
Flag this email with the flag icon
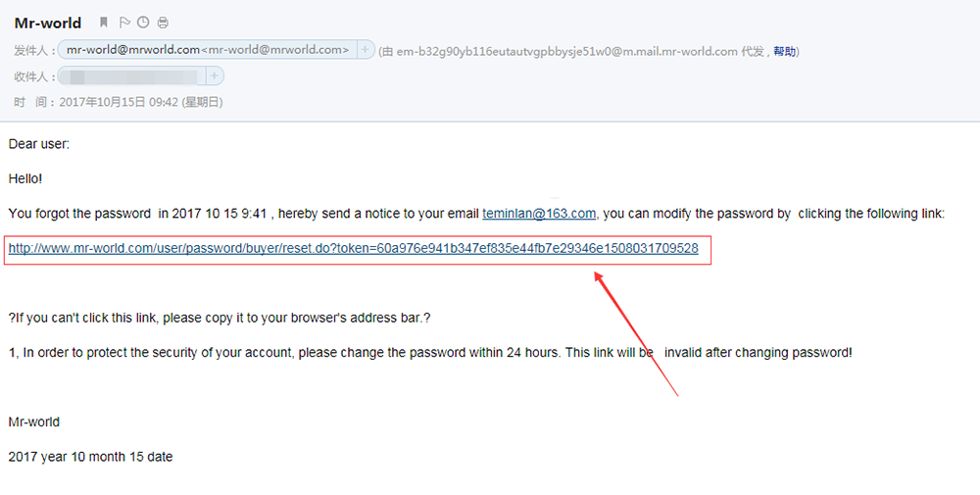click(124, 23)
